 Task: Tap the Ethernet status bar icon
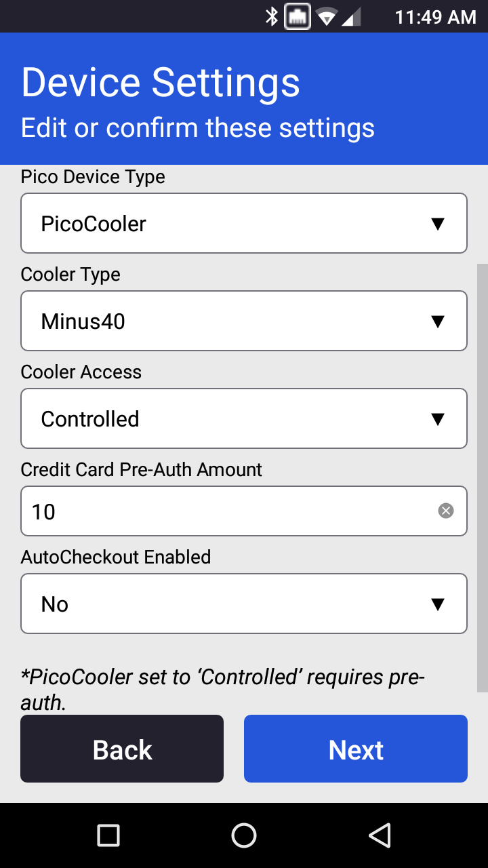coord(298,17)
